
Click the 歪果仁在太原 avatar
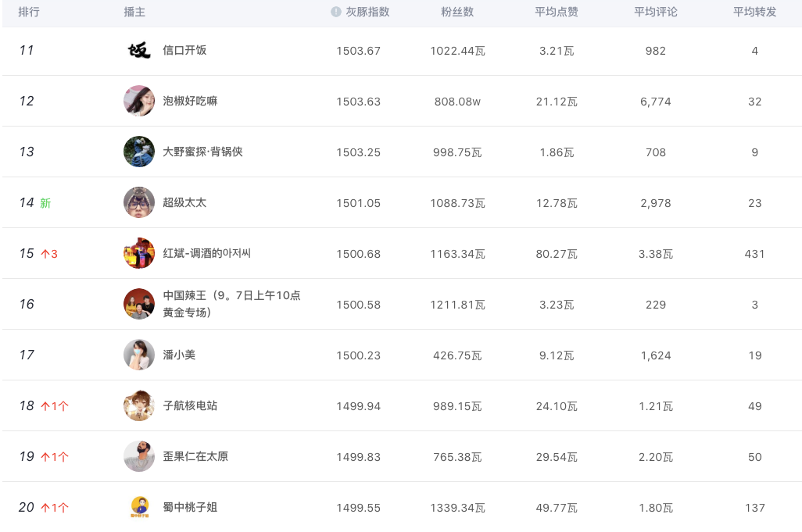[x=139, y=456]
